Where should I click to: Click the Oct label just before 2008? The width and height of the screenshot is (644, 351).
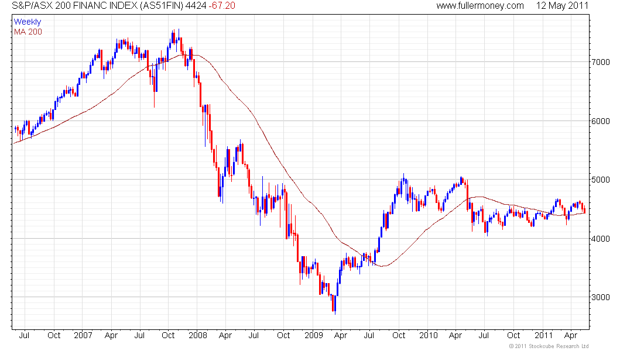click(169, 335)
